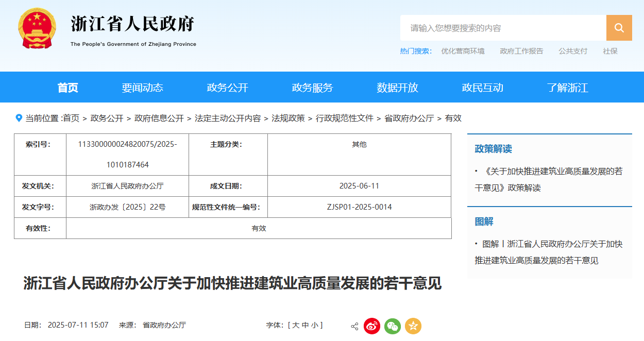The width and height of the screenshot is (644, 341).
Task: Switch to the 政务公开 navigation tab
Action: pyautogui.click(x=227, y=88)
